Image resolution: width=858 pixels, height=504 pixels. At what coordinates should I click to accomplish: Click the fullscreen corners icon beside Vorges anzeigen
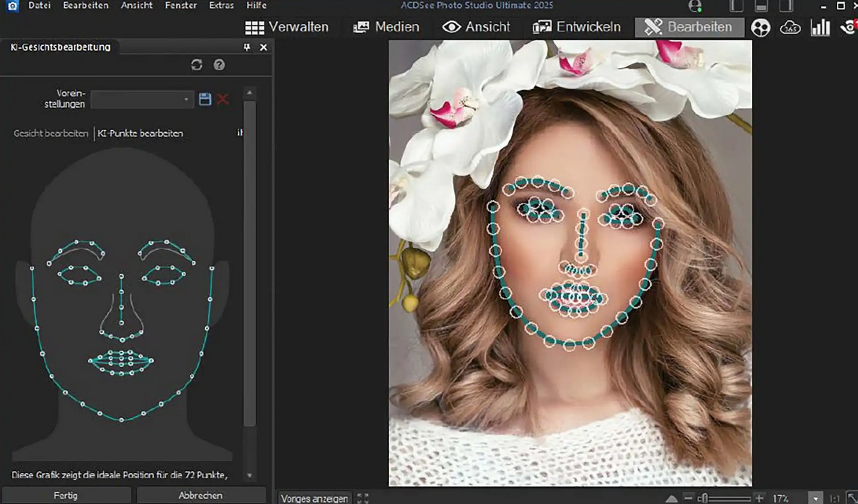tap(362, 498)
